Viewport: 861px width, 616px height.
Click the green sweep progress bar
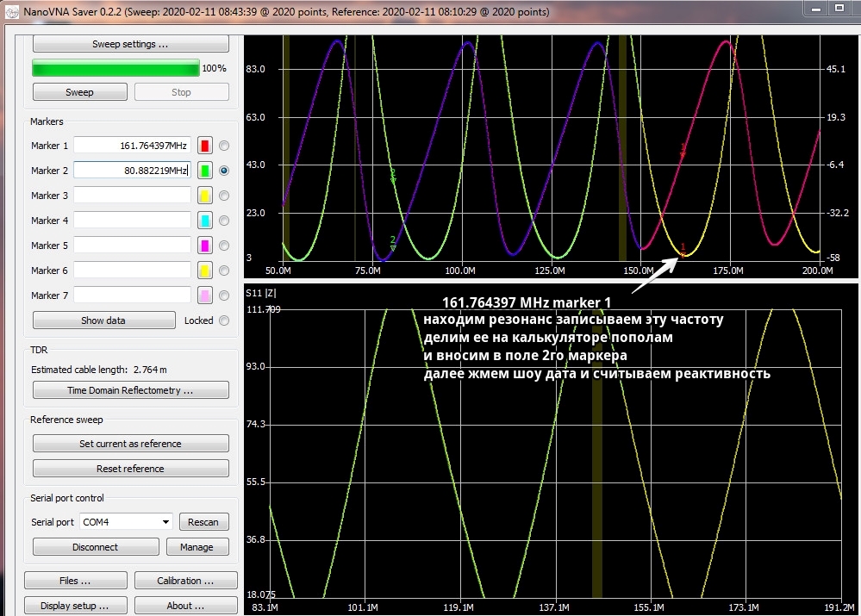pos(115,68)
